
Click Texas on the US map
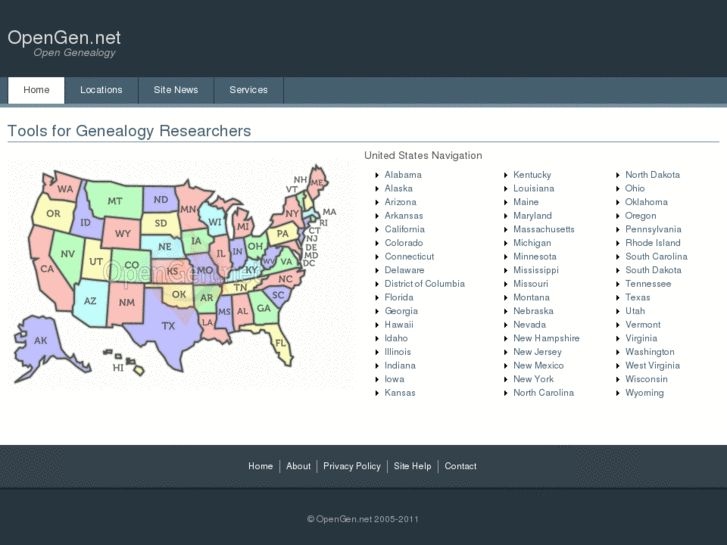[x=168, y=325]
